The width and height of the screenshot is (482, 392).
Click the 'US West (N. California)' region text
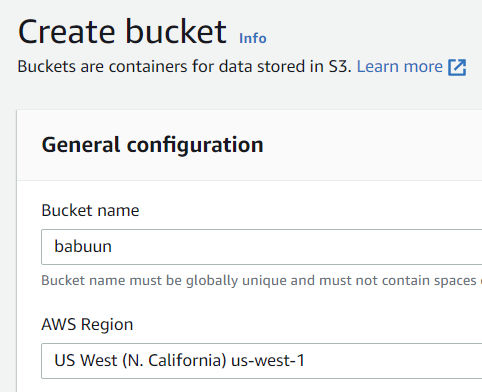[140, 360]
